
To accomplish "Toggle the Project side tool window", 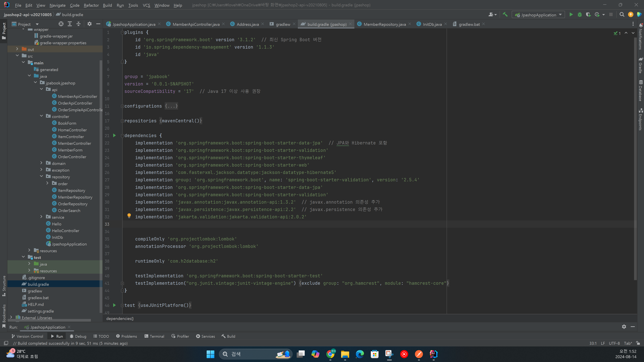I will [x=4, y=31].
